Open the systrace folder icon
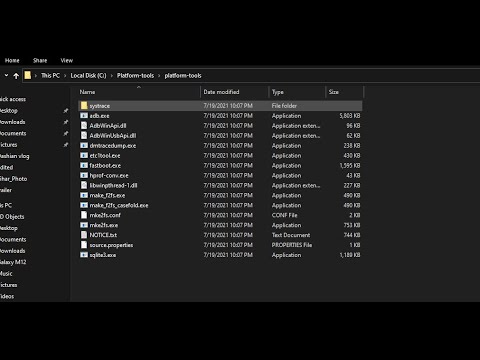The image size is (480, 360). click(84, 106)
